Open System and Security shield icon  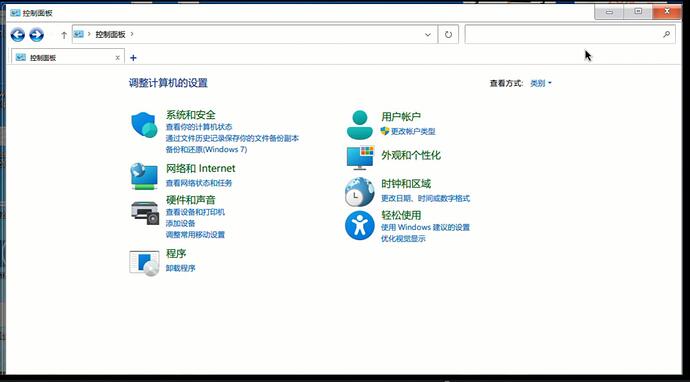click(144, 125)
